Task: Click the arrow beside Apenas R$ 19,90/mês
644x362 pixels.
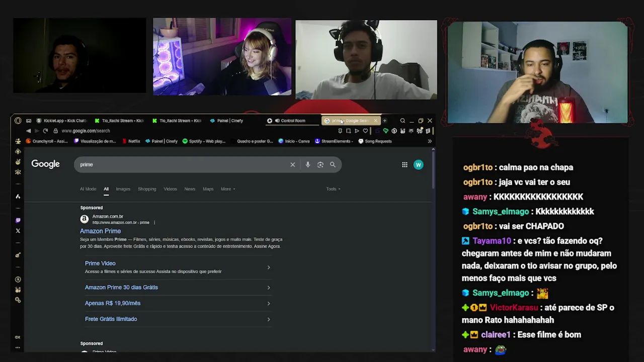Action: 268,303
